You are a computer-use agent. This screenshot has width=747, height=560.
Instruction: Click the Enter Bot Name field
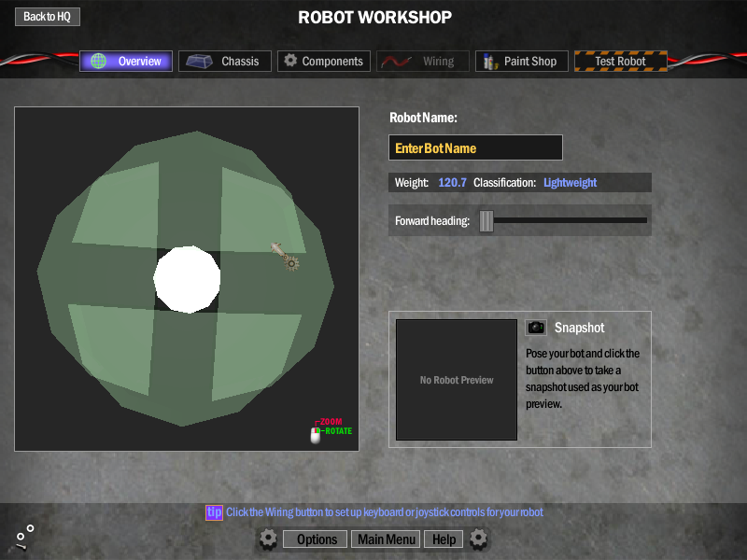pyautogui.click(x=475, y=147)
